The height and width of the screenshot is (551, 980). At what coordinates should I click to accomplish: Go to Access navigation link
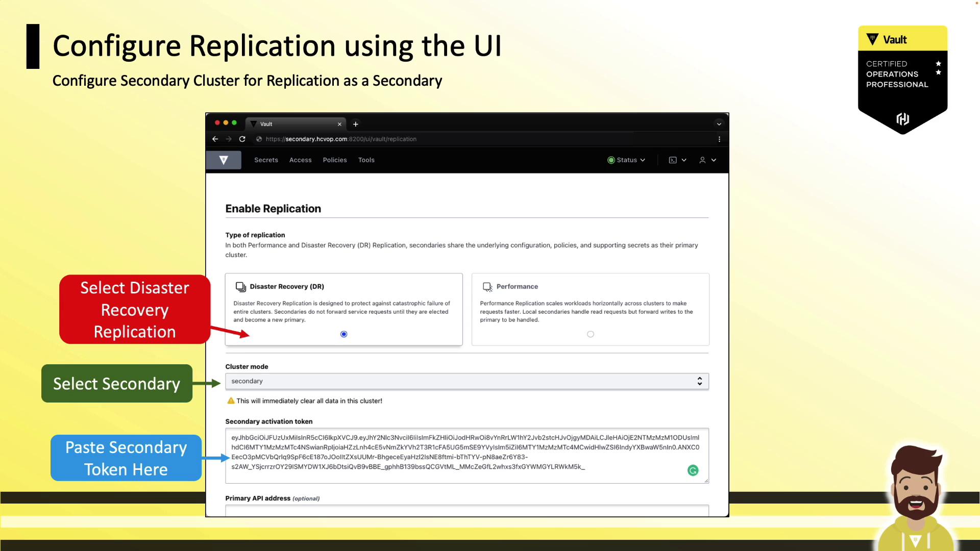tap(300, 160)
